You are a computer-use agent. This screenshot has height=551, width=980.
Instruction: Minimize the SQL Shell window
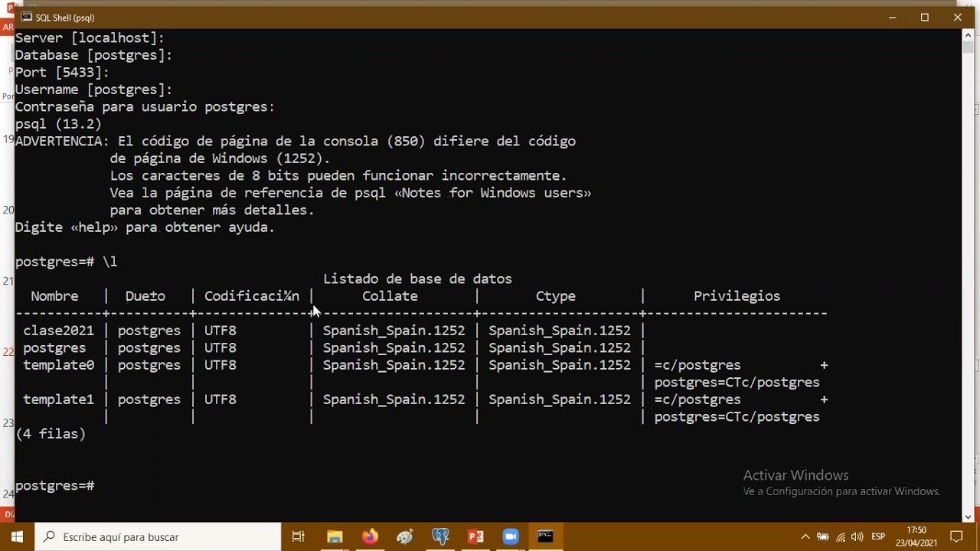[x=892, y=17]
